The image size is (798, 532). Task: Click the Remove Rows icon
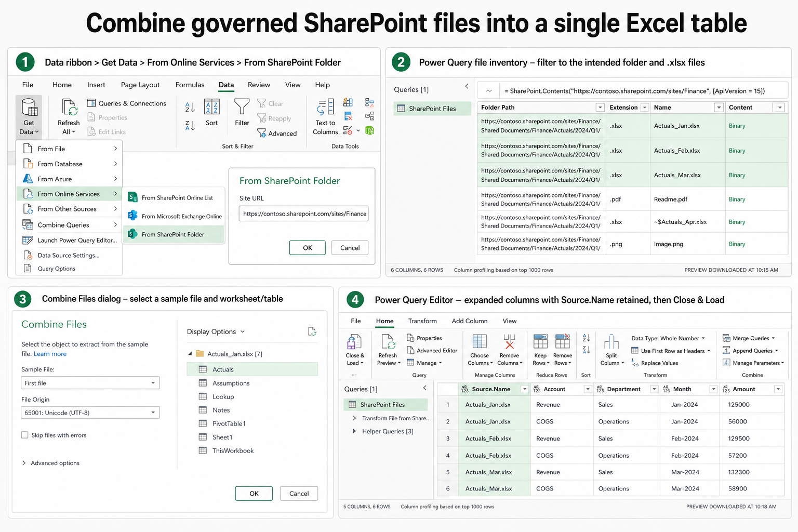(563, 341)
